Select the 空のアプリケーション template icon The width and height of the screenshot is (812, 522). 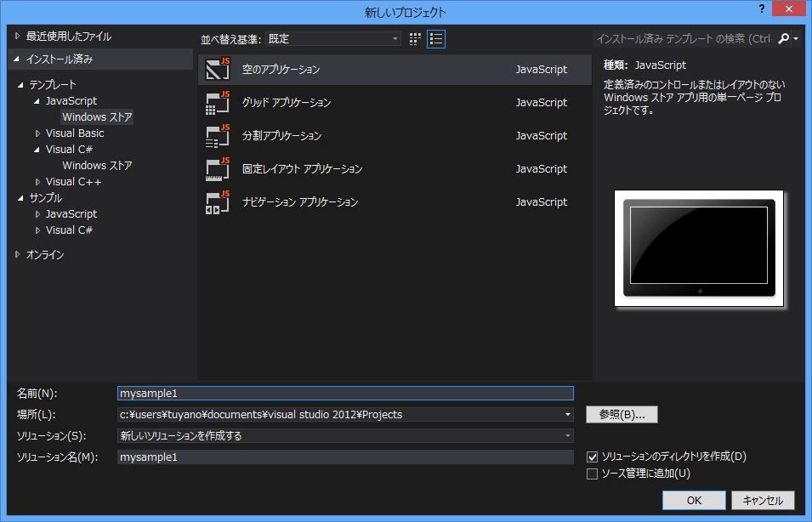point(218,69)
